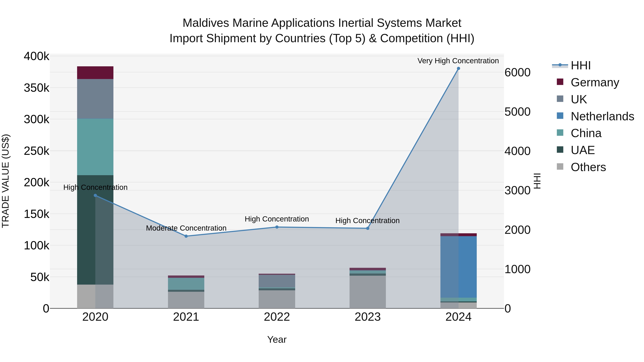This screenshot has height=362, width=644.
Task: Select the China segment of 2021 bar
Action: tap(186, 284)
